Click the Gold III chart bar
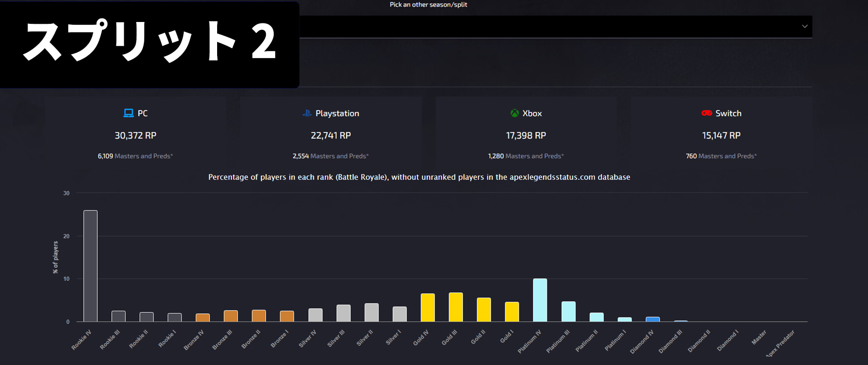The height and width of the screenshot is (365, 868). [456, 307]
